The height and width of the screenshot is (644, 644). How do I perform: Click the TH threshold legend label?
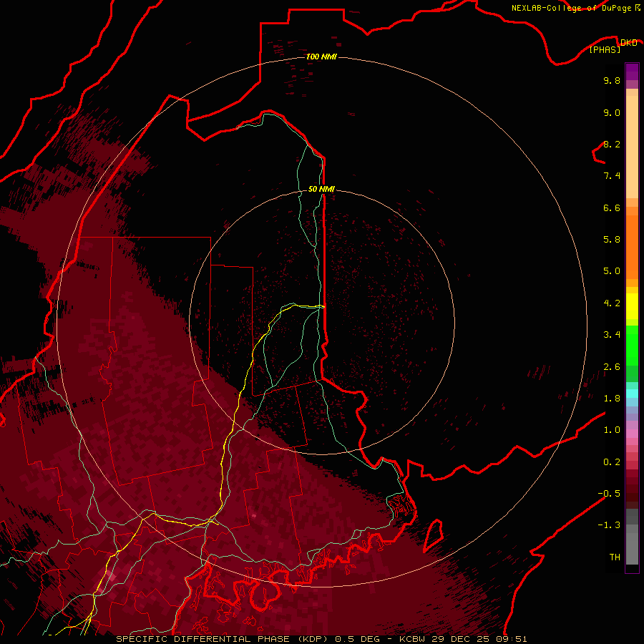click(615, 557)
